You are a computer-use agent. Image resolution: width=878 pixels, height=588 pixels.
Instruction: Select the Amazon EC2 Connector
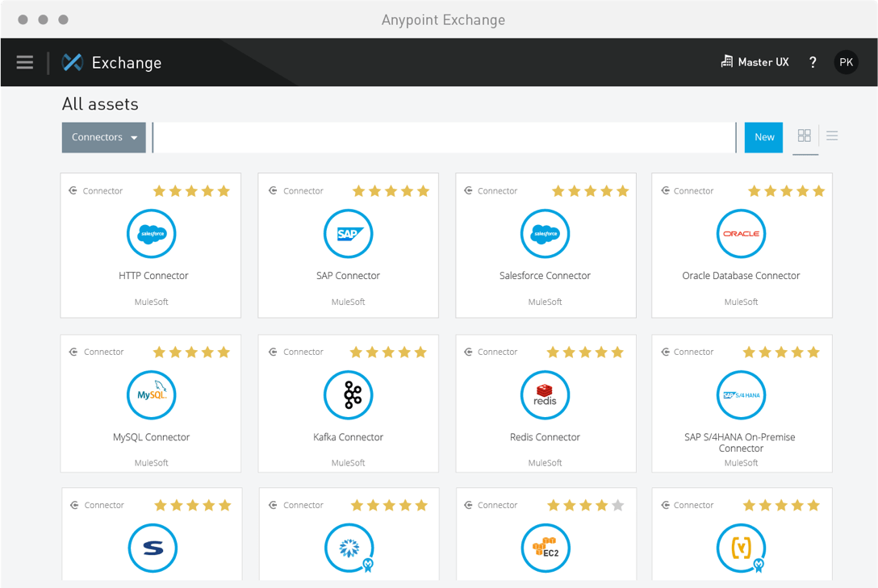coord(545,548)
